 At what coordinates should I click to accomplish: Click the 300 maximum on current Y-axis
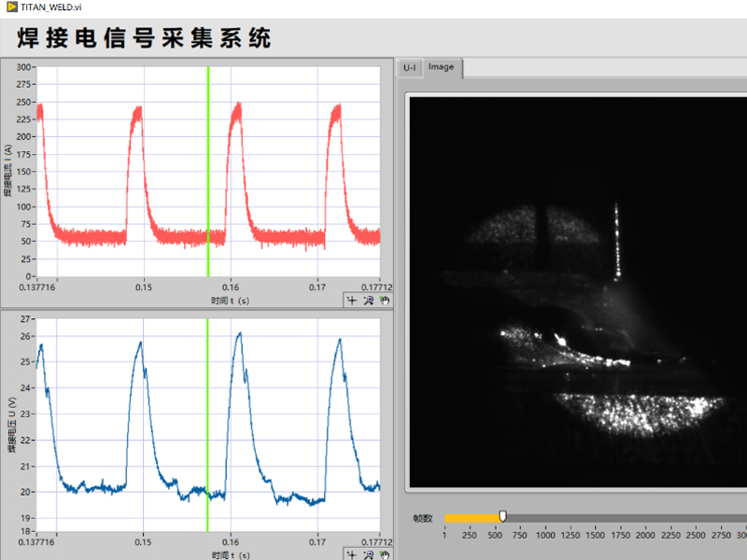[x=23, y=67]
